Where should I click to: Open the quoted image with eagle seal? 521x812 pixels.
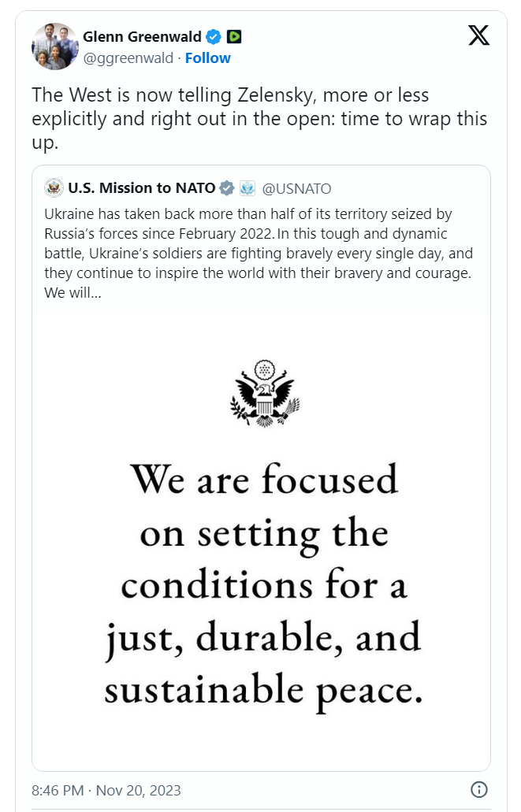(x=261, y=540)
